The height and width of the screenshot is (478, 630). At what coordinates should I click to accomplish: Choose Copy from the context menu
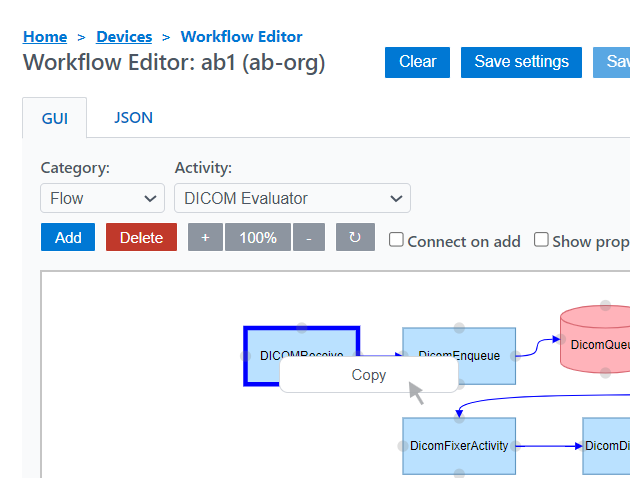tap(368, 375)
